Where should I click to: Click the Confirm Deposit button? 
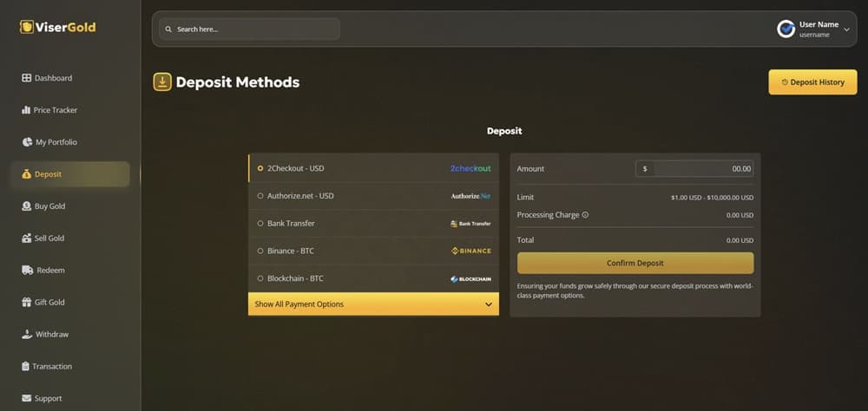[635, 264]
